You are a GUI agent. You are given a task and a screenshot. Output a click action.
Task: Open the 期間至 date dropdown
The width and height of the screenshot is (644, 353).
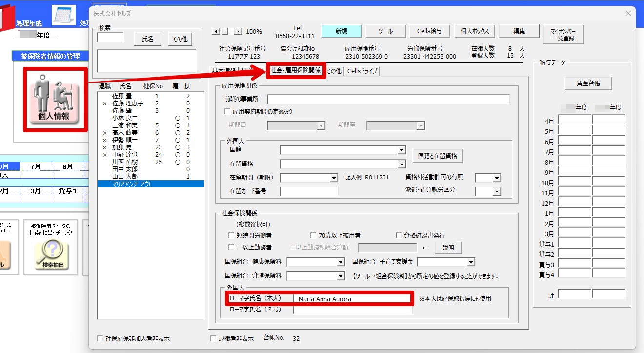pyautogui.click(x=421, y=125)
